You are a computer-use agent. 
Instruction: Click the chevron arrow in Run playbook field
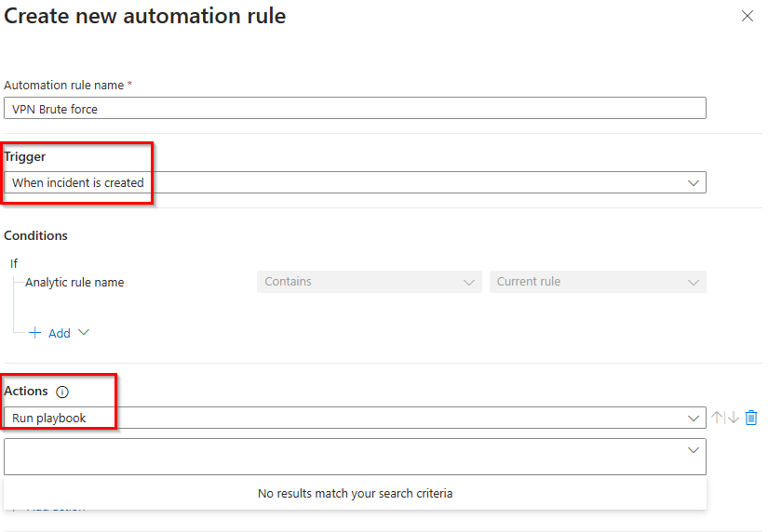point(693,419)
